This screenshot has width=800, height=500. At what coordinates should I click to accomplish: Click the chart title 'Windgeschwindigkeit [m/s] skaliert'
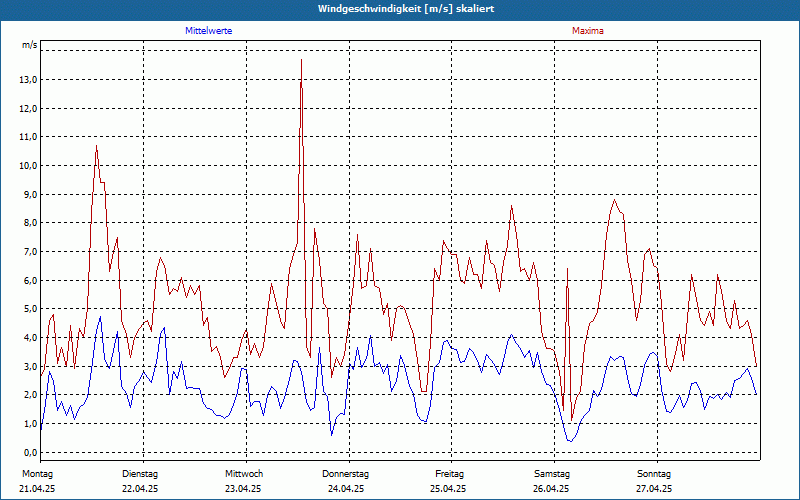(406, 9)
